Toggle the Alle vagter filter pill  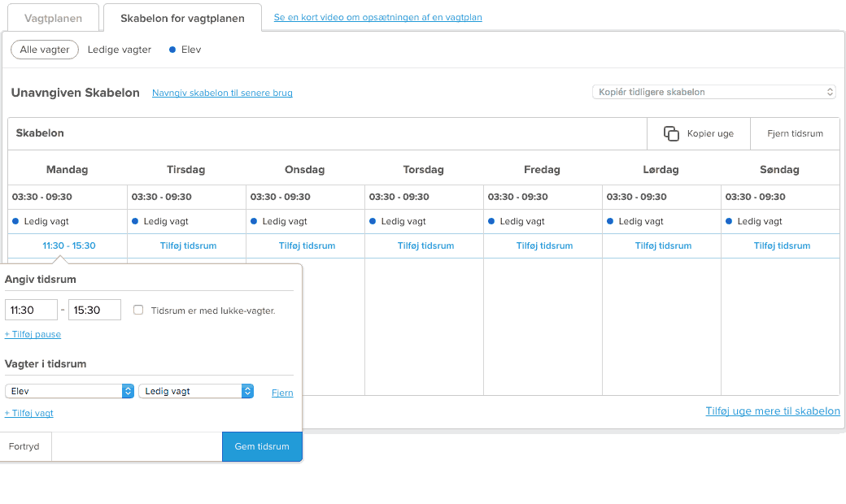coord(45,50)
